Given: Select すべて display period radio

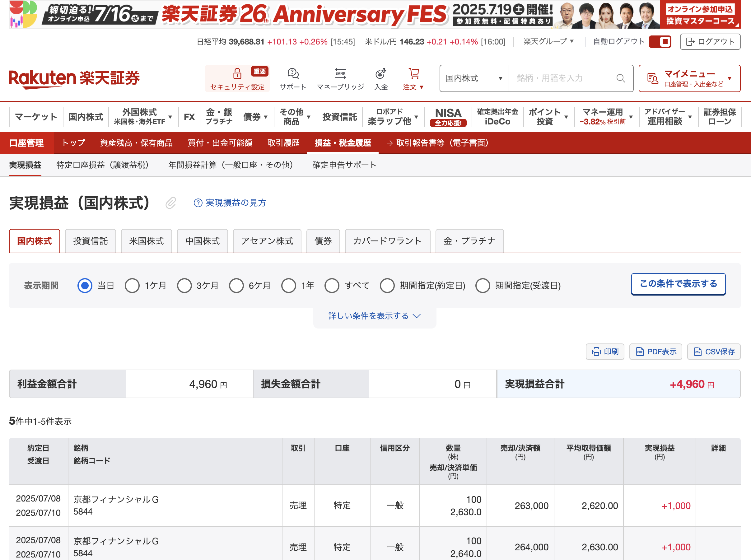Looking at the screenshot, I should pos(332,285).
